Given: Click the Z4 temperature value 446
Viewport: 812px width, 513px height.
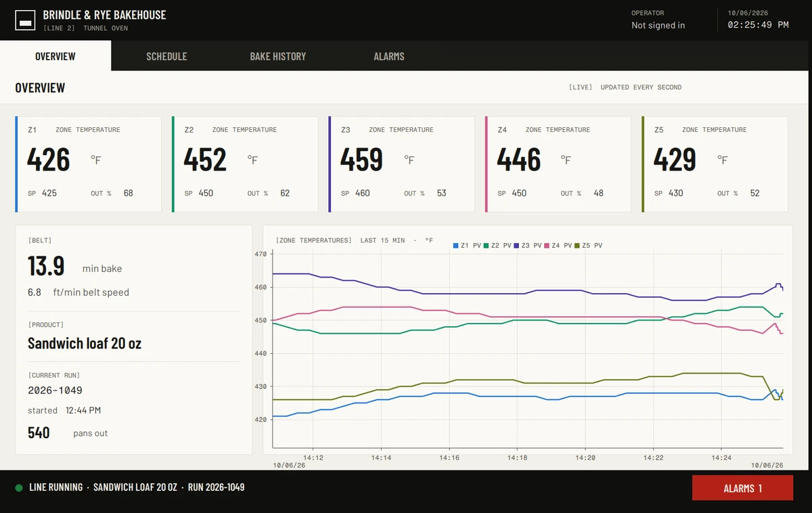Looking at the screenshot, I should click(x=519, y=160).
